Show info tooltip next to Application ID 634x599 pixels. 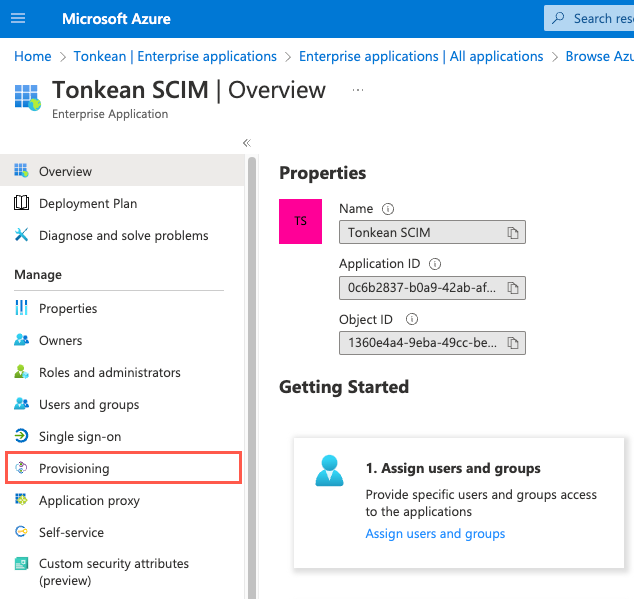435,265
